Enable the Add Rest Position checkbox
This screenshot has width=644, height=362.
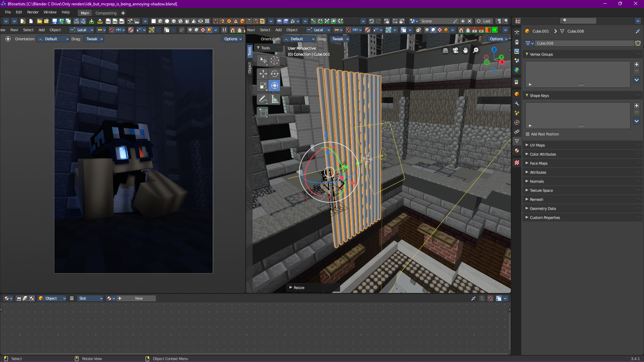[x=528, y=134]
